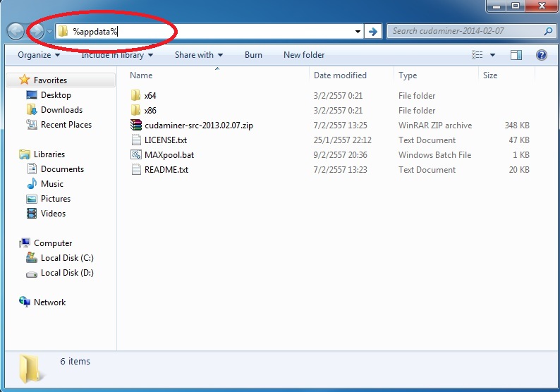Screen dimensions: 560x392
Task: Click the Network icon in navigation pane
Action: click(25, 302)
